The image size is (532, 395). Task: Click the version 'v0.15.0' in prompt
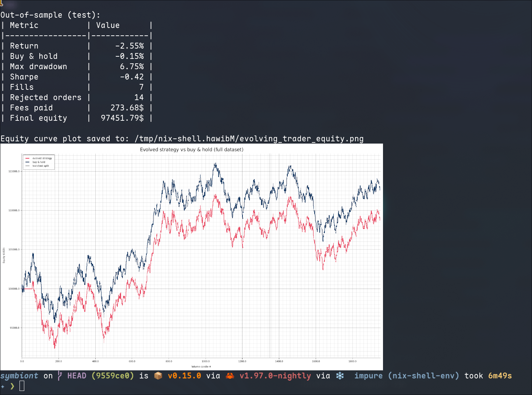(x=184, y=376)
